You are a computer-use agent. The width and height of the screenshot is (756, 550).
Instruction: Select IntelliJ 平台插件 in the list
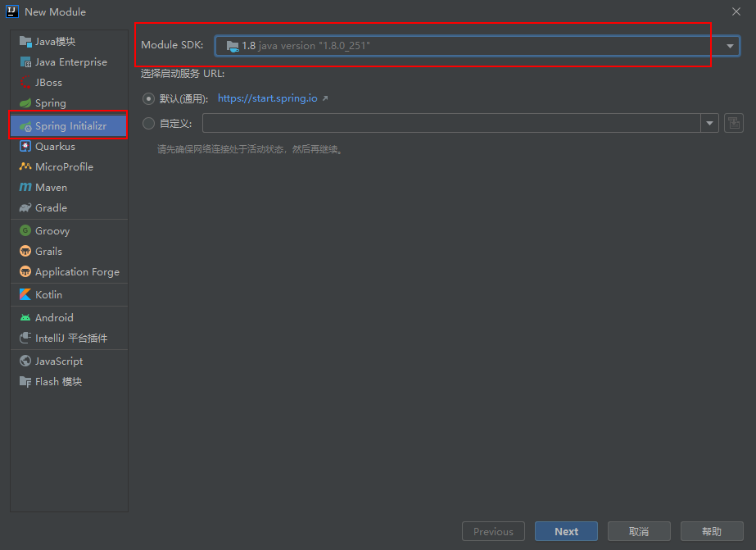coord(69,338)
